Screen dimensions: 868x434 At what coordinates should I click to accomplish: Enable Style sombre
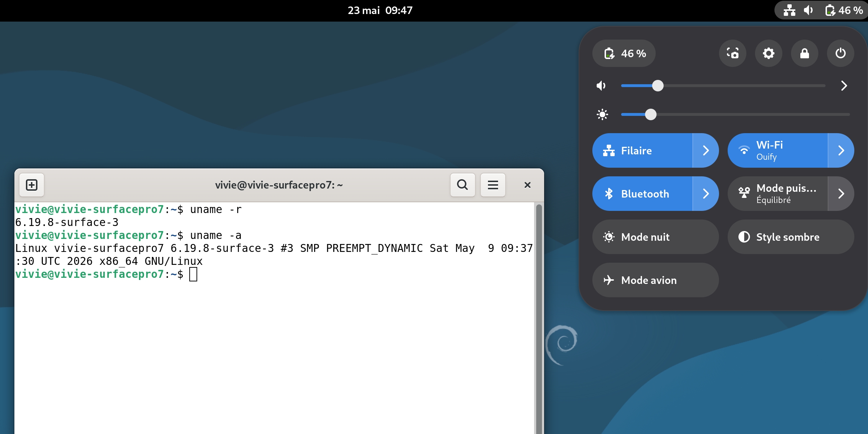[791, 237]
